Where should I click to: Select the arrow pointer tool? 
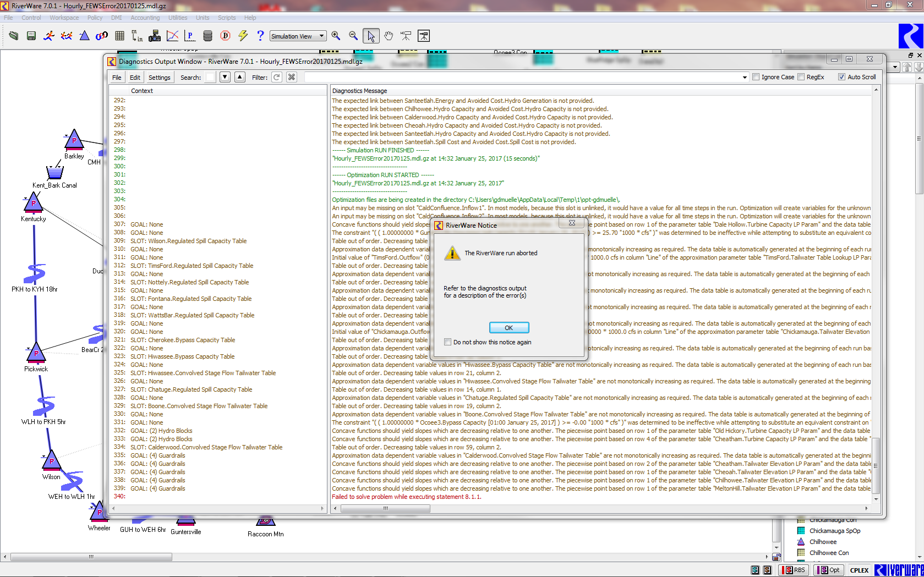point(371,36)
